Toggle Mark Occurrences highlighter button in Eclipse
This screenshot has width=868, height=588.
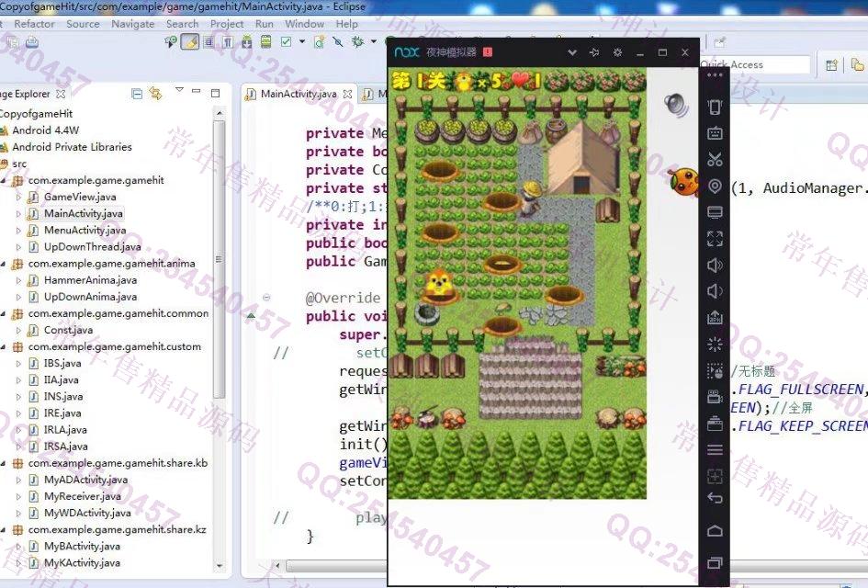point(190,42)
